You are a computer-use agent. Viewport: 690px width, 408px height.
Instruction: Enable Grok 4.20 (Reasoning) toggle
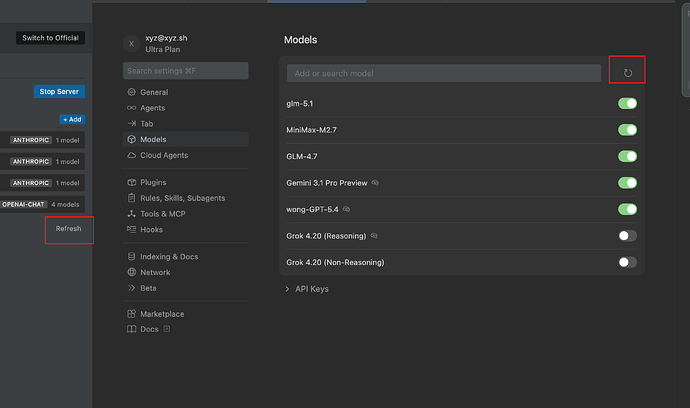coord(627,236)
